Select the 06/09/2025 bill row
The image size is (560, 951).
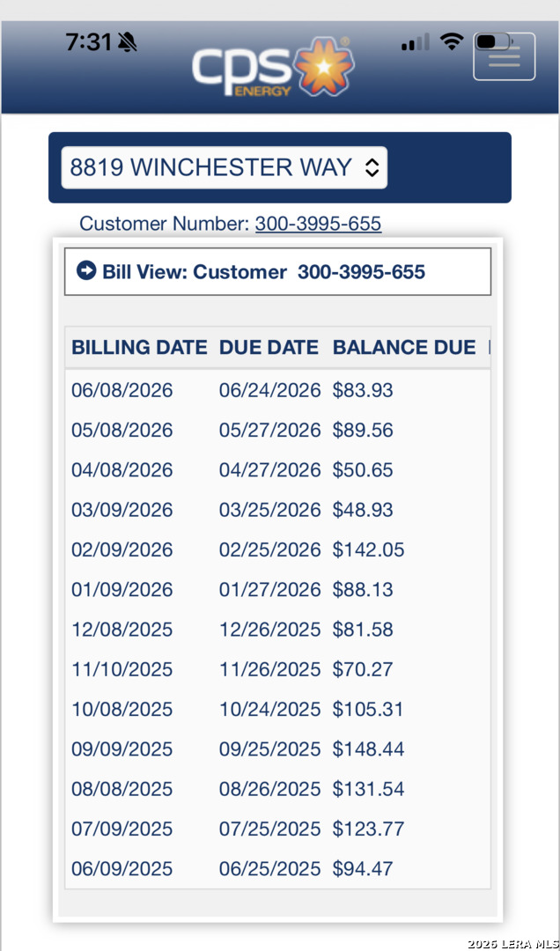[277, 868]
